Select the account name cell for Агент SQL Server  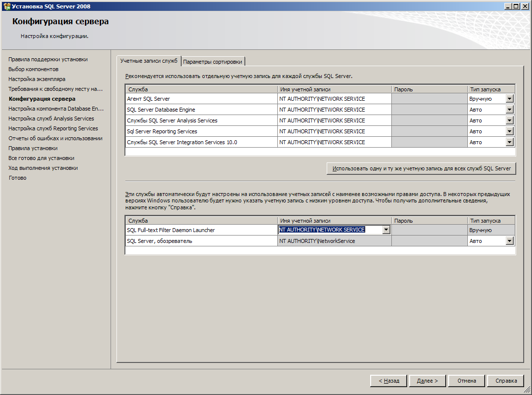coord(335,99)
